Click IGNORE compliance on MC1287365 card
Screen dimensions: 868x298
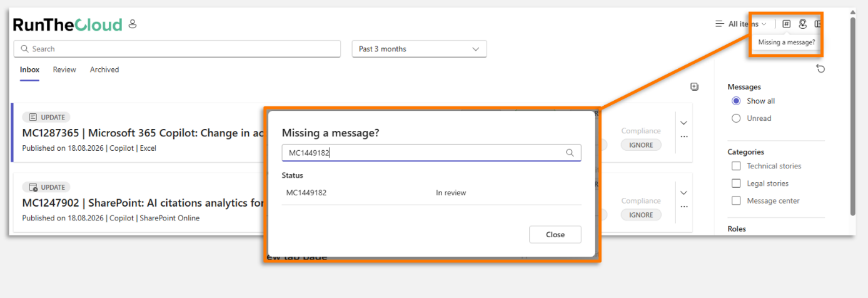click(640, 145)
